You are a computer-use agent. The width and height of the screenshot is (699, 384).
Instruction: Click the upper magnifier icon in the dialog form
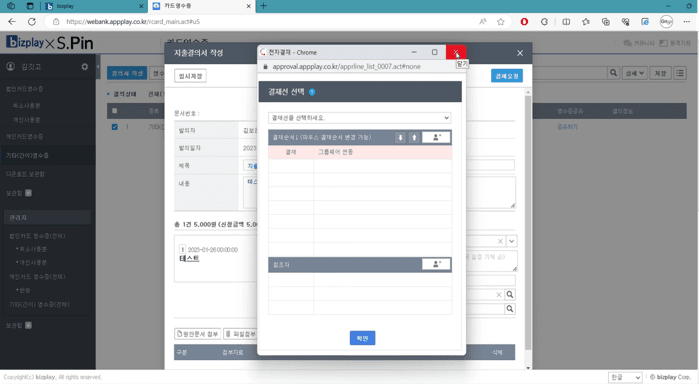(x=510, y=294)
